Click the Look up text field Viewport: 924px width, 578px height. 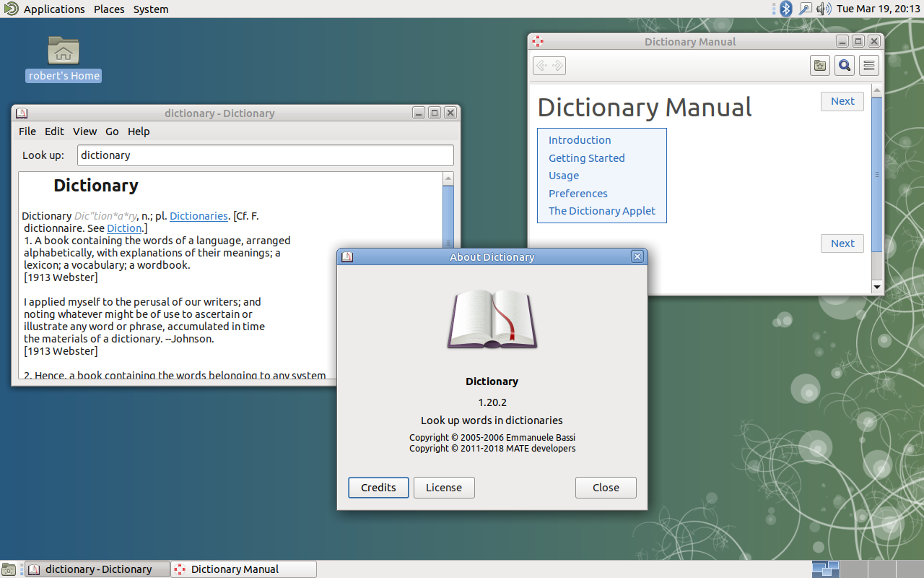click(x=266, y=155)
